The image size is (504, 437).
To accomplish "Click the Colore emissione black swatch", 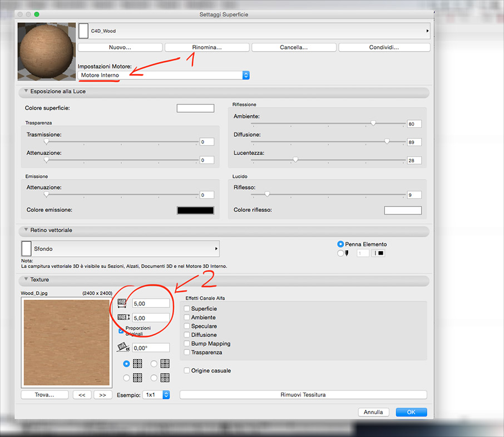I will coord(195,210).
